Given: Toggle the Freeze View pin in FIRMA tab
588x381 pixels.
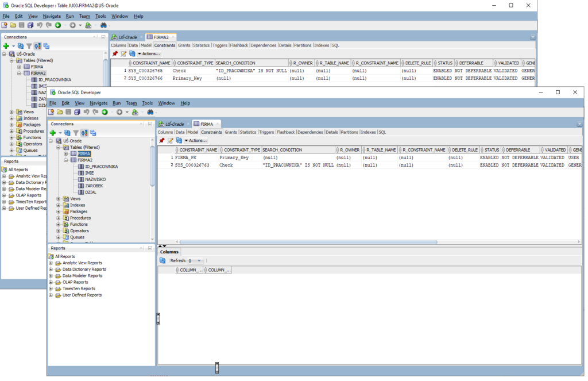Looking at the screenshot, I should [162, 140].
